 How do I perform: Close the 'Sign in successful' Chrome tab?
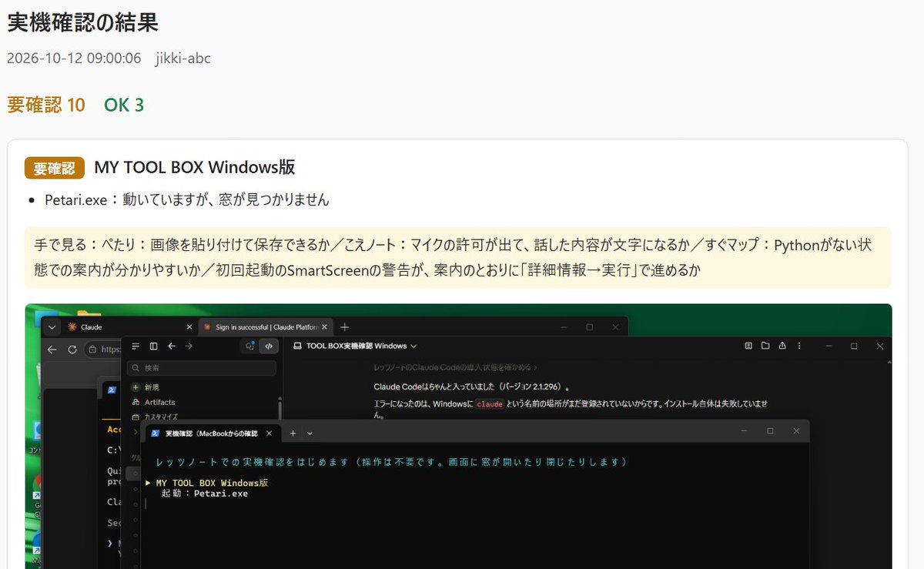324,327
